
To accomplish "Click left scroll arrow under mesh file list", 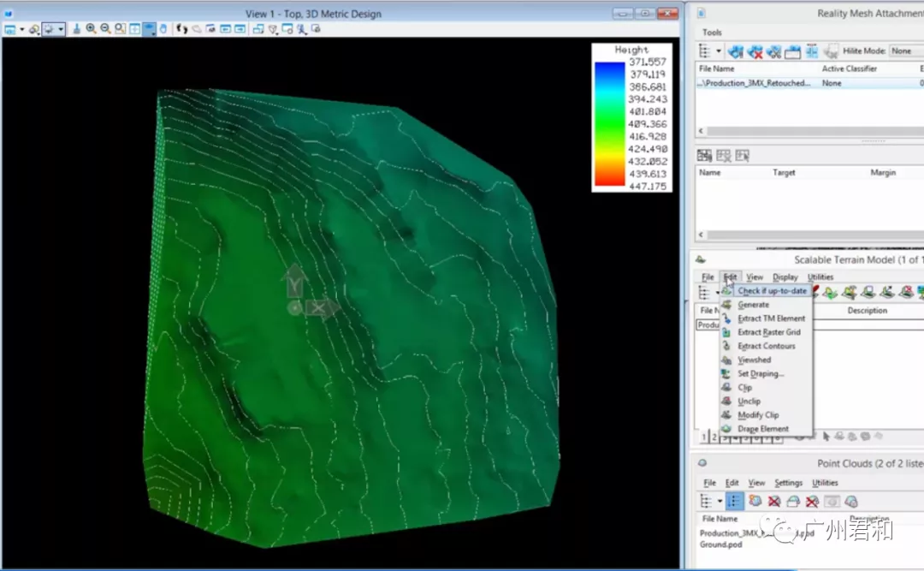I will click(x=701, y=131).
